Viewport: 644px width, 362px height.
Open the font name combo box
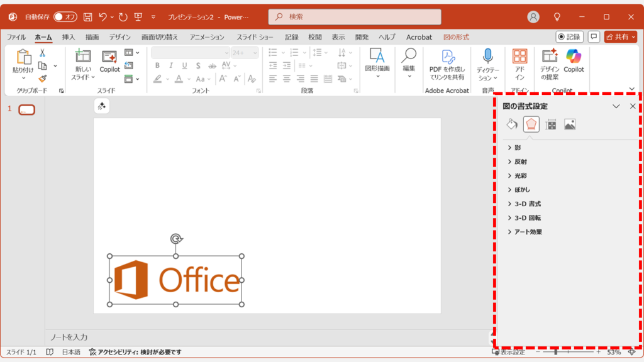coord(191,53)
